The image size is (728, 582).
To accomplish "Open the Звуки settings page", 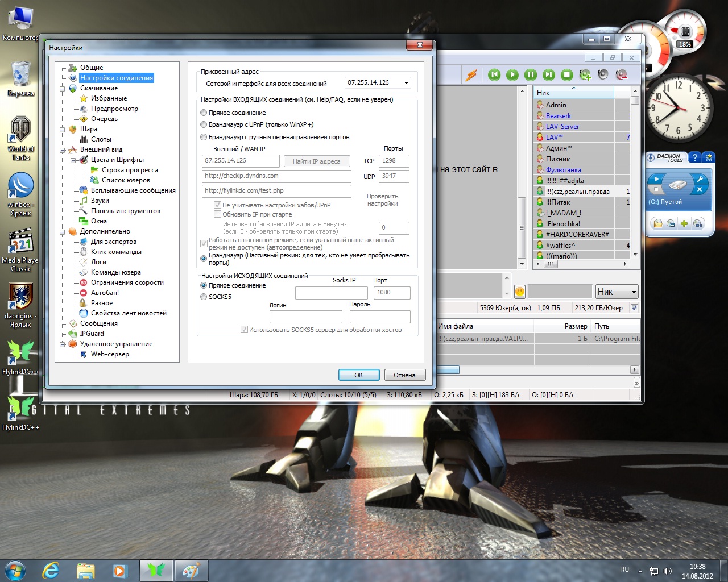I will point(100,201).
